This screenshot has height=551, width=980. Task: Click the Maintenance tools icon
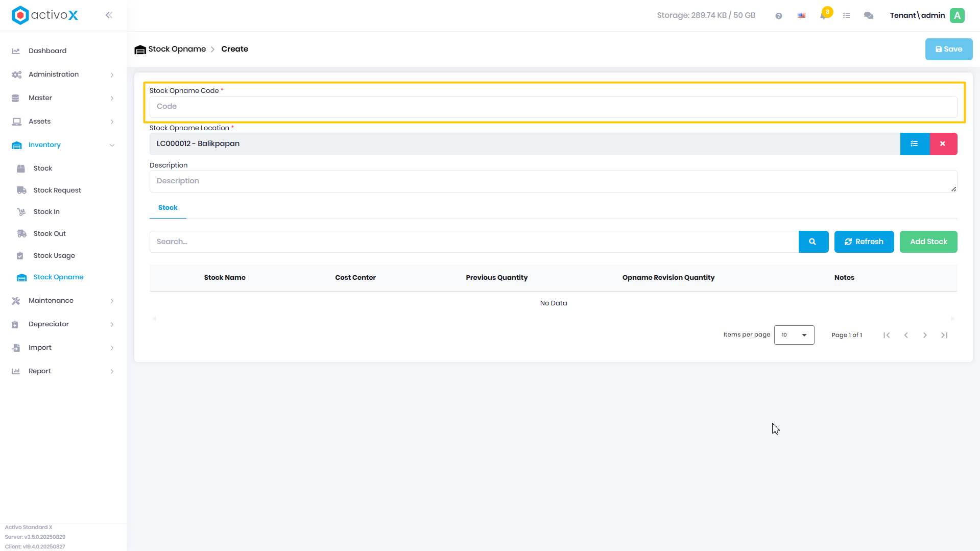point(16,301)
